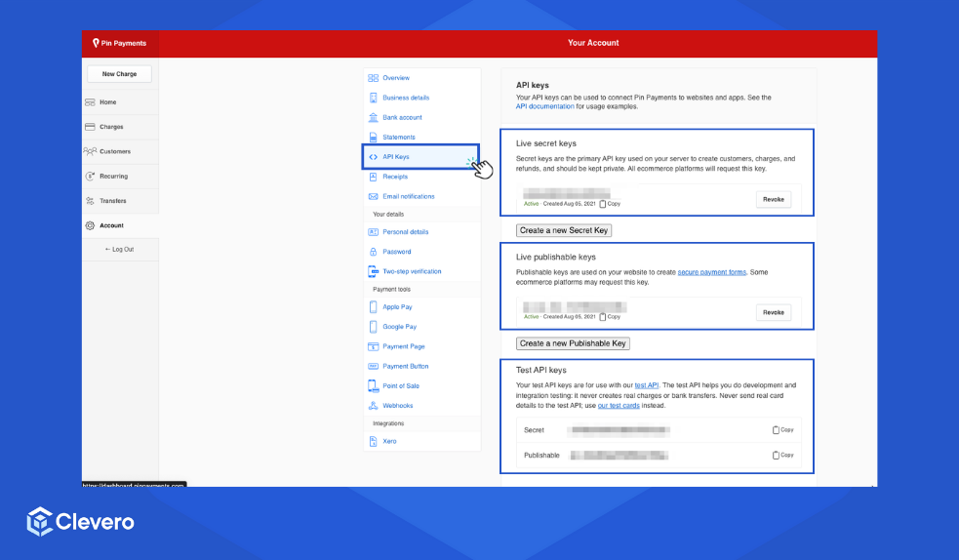
Task: Copy the live secret key
Action: tap(610, 204)
